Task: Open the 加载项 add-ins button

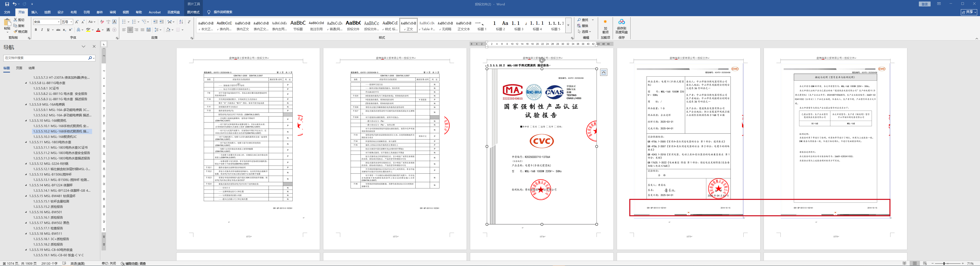Action: (x=605, y=26)
